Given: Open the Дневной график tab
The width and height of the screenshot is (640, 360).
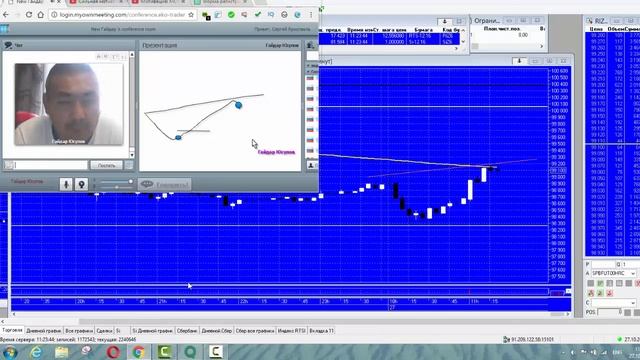Looking at the screenshot, I should 44,331.
